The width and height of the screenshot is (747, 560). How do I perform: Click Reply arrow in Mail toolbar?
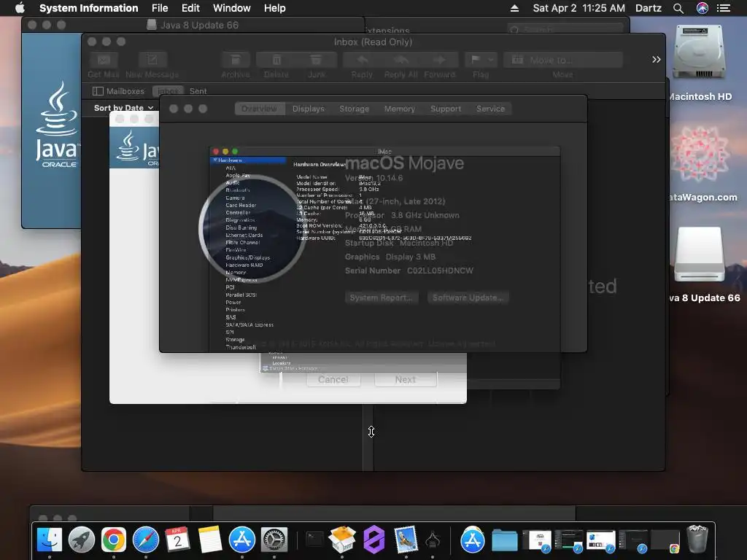[x=363, y=60]
